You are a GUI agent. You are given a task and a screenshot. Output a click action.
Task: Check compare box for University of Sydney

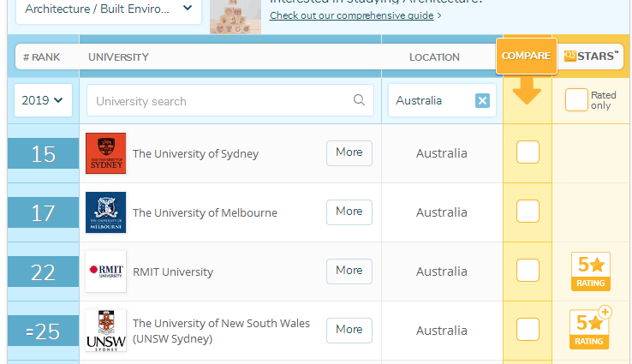tap(528, 152)
